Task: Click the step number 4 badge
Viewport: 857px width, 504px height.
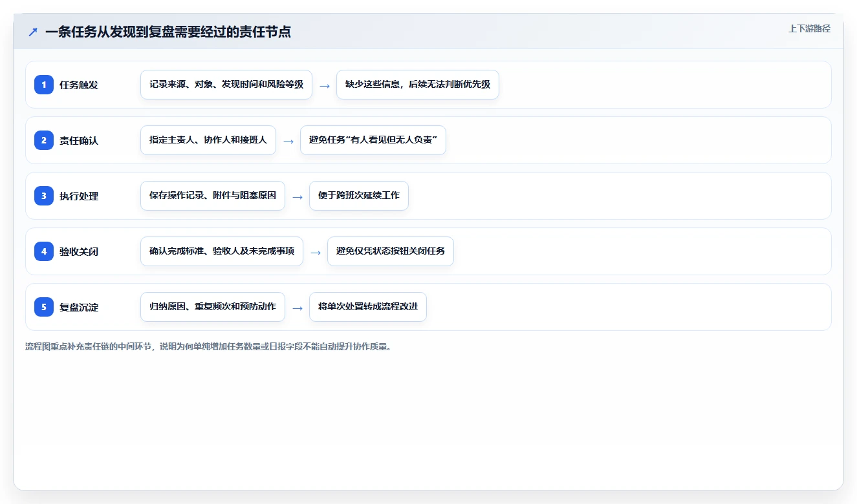Action: [x=44, y=251]
